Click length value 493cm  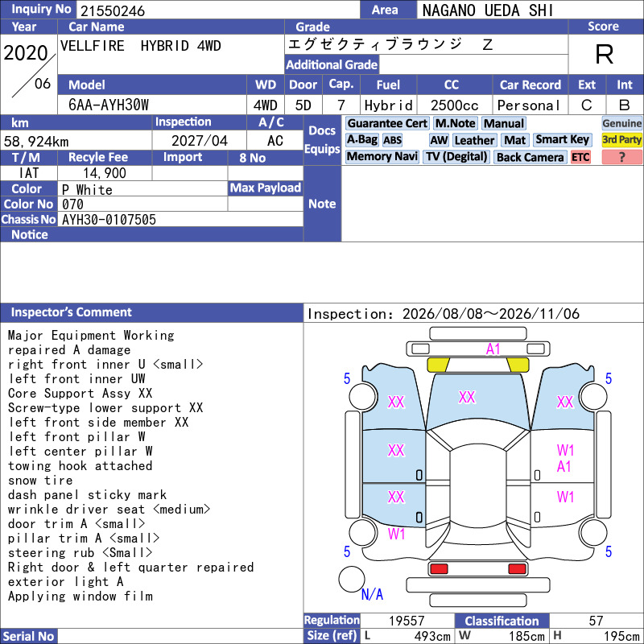(x=432, y=636)
